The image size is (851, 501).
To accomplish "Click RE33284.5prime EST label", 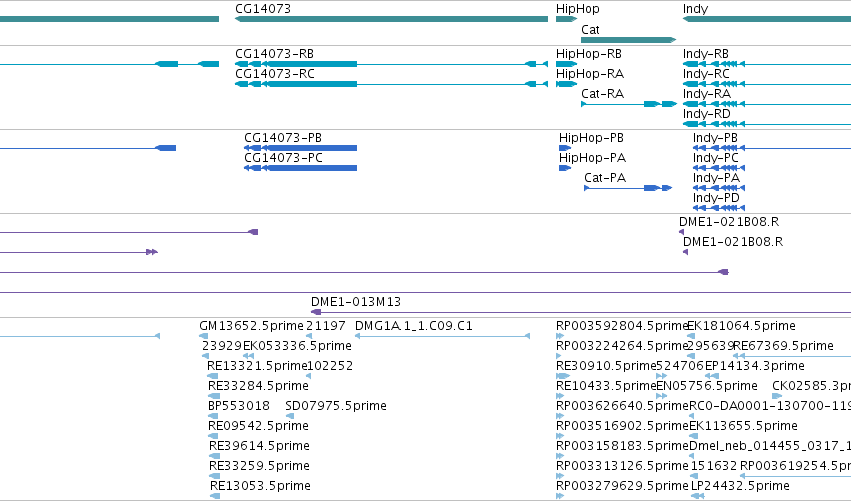I will click(x=258, y=386).
